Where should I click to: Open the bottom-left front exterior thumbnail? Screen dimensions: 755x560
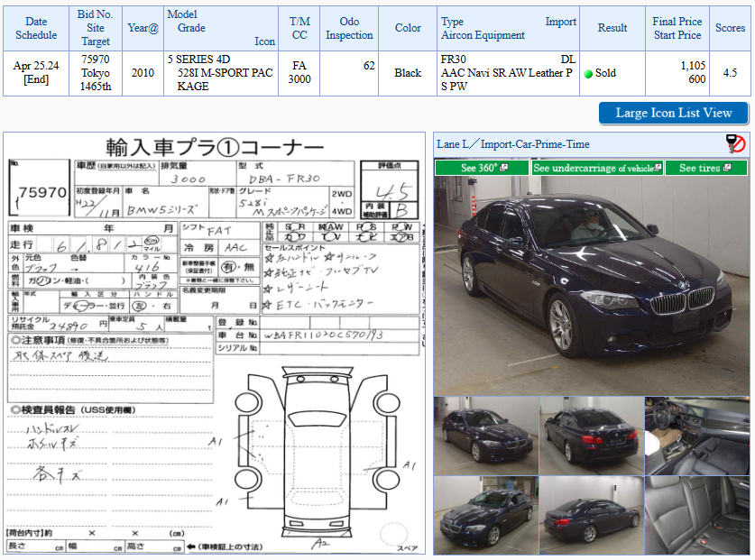pos(486,515)
